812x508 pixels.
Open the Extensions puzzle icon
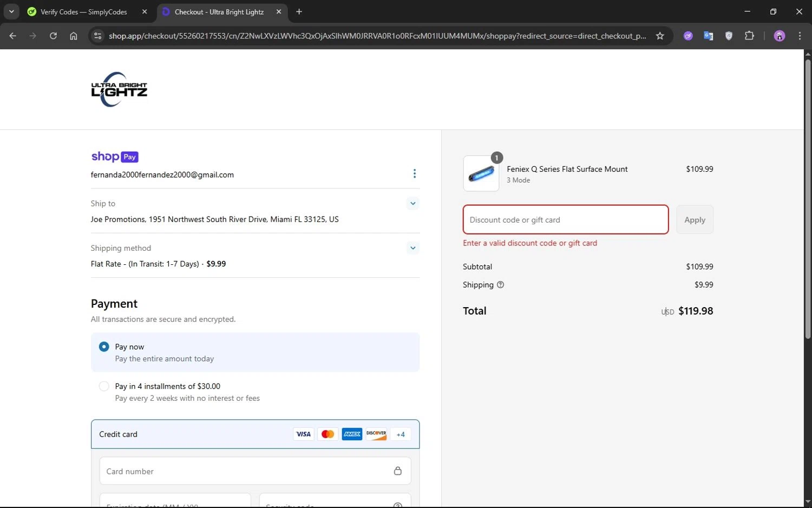(749, 36)
